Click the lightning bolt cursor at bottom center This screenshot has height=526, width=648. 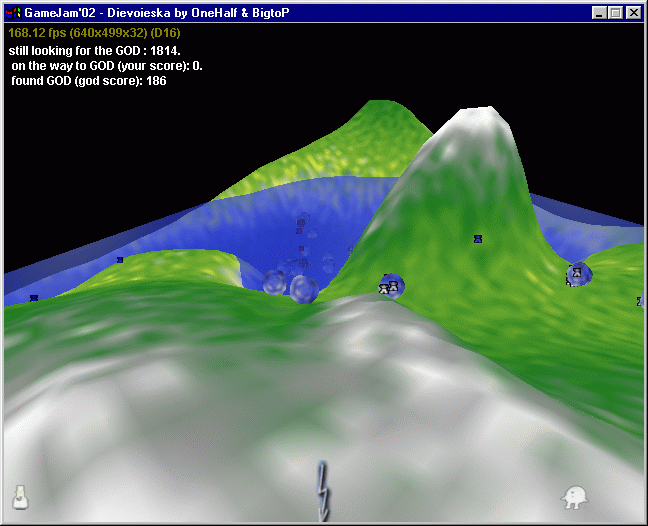coord(323,490)
